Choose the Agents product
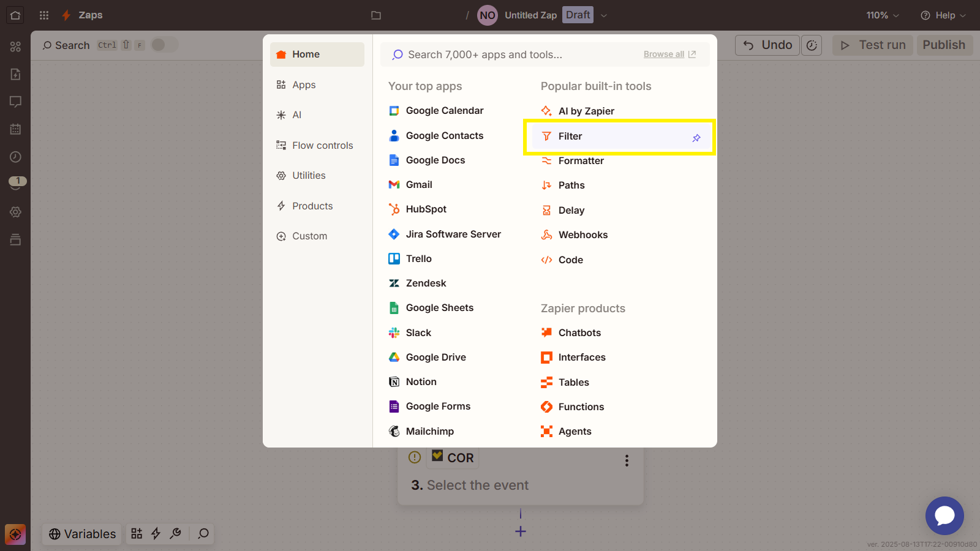 click(567, 432)
